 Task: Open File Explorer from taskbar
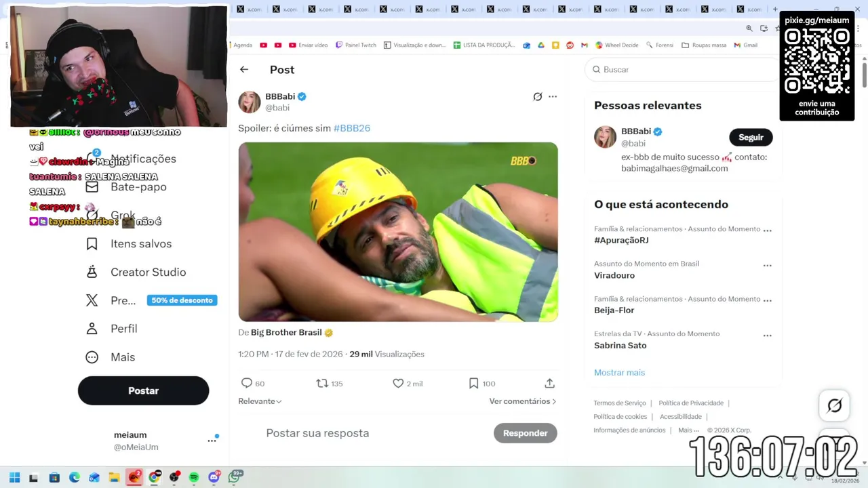(x=114, y=477)
